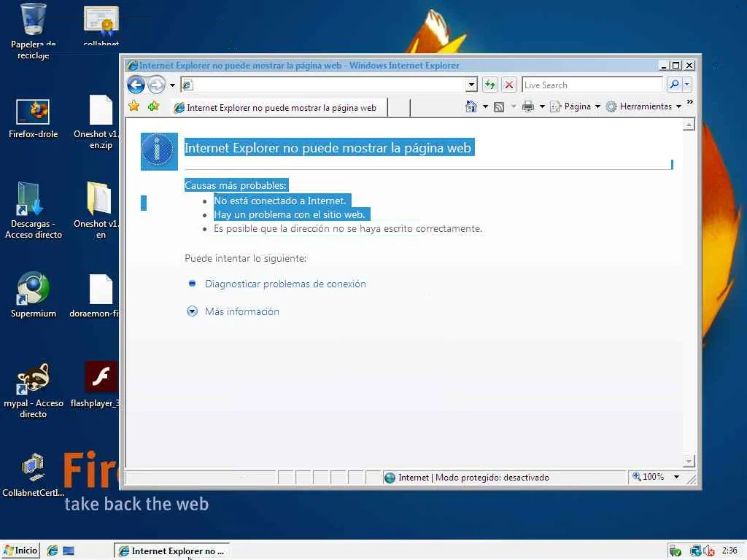
Task: Expand 'Más información' section
Action: tap(242, 311)
